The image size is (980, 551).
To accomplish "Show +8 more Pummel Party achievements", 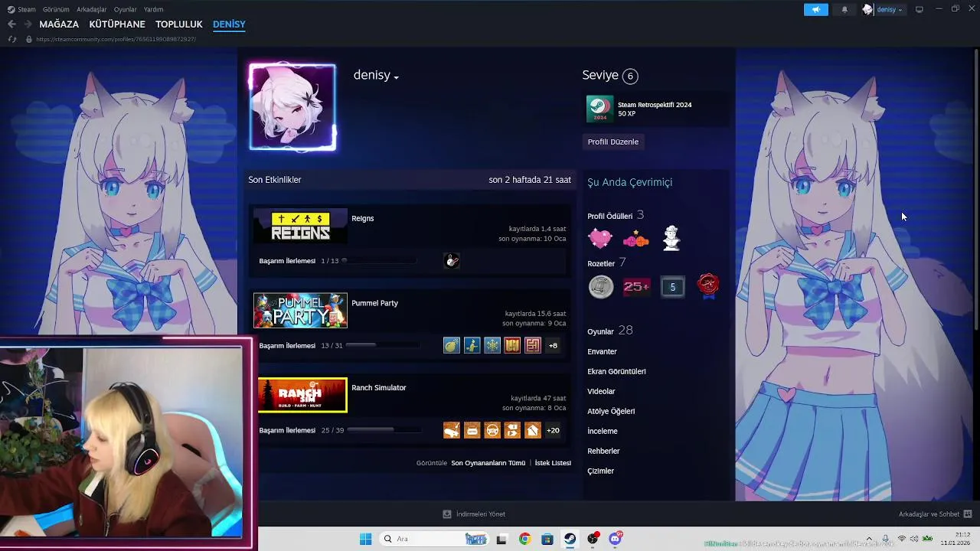I will point(553,345).
